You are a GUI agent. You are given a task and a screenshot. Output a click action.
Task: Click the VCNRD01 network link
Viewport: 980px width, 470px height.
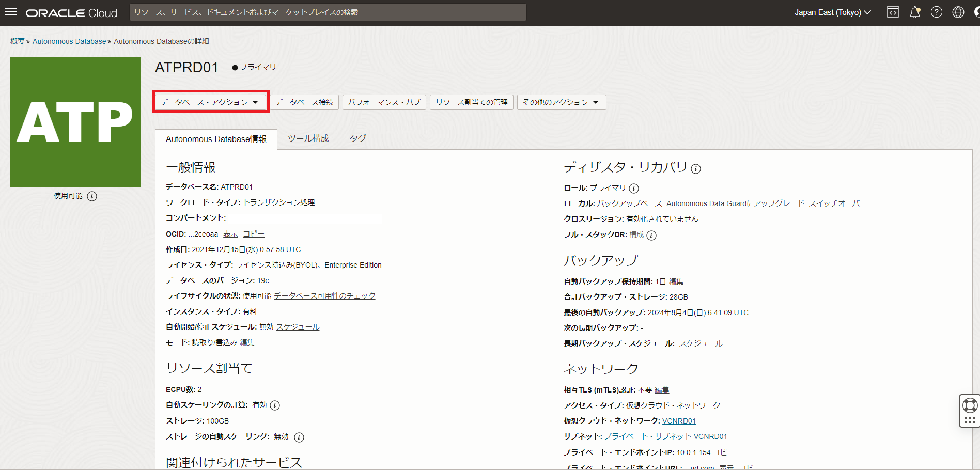coord(679,420)
